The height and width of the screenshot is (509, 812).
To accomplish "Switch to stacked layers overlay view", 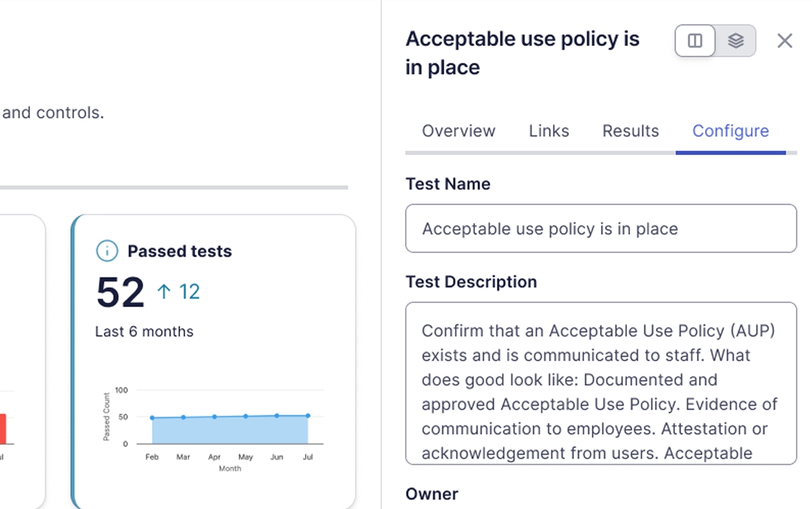I will tap(735, 41).
